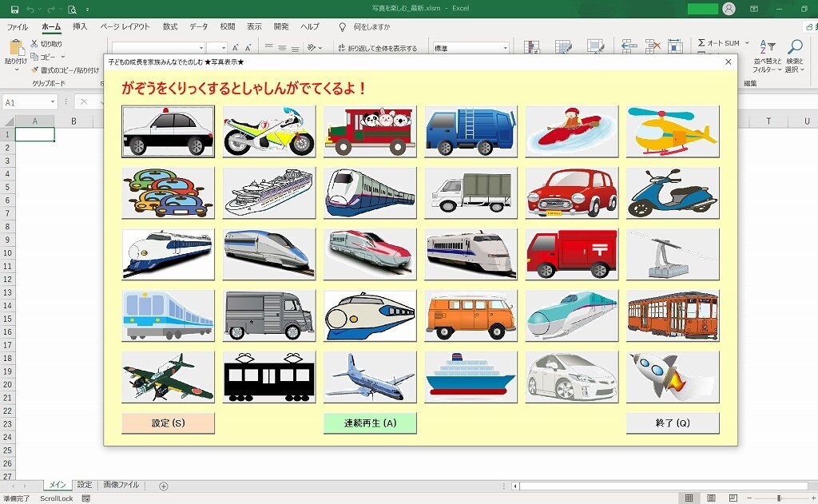
Task: Open 並べ替えとフィルター sort and filter
Action: click(767, 57)
